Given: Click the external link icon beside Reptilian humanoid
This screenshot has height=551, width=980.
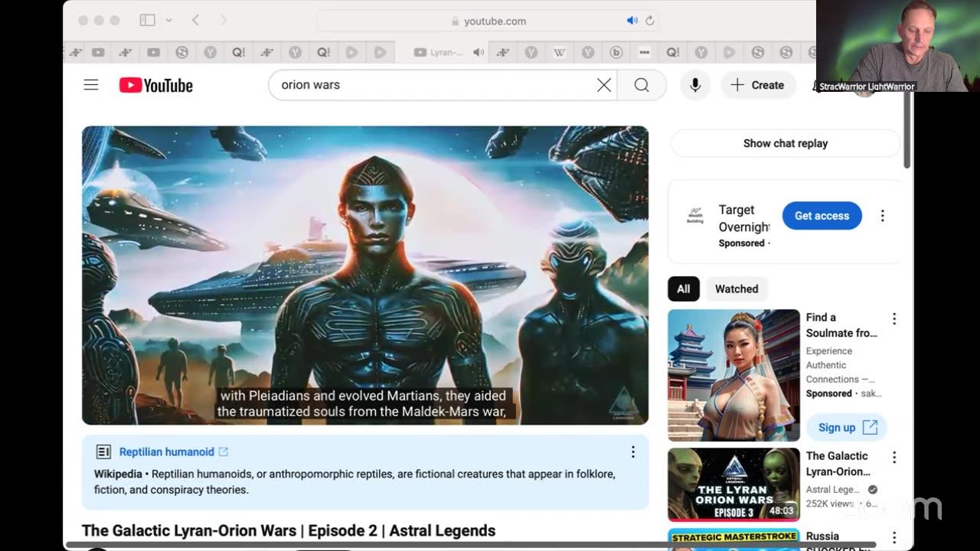Looking at the screenshot, I should 224,452.
